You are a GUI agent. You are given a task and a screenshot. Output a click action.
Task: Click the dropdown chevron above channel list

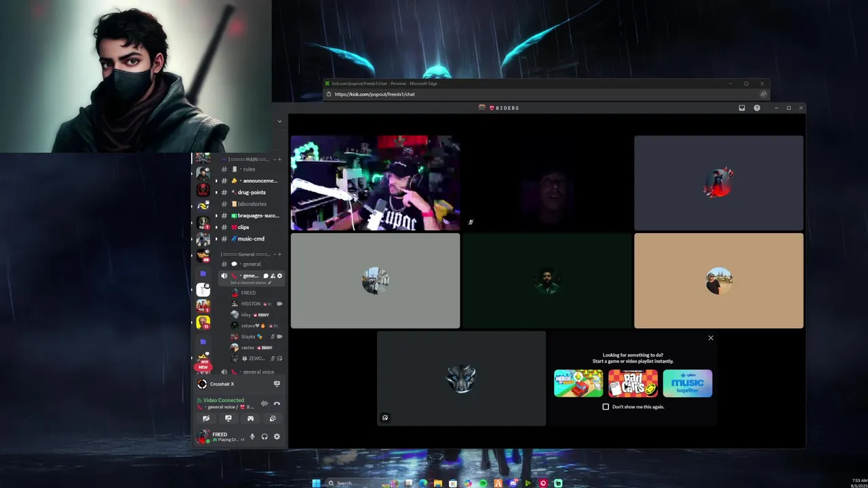click(x=279, y=121)
